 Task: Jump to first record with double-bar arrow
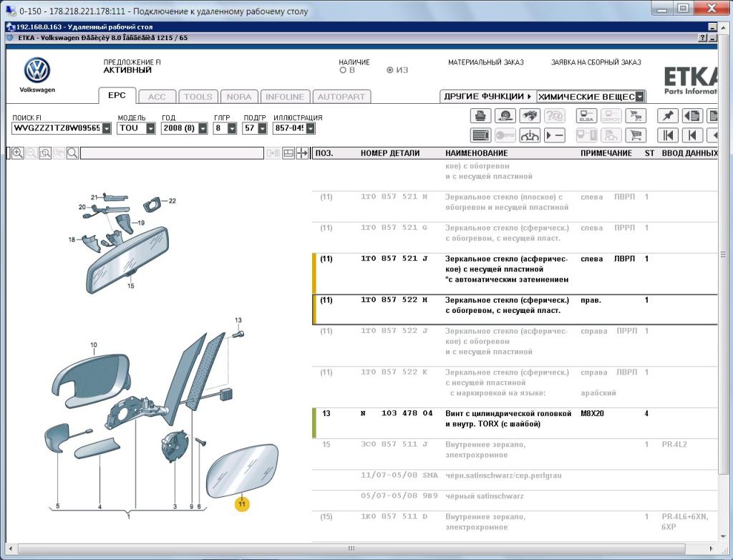tap(668, 135)
